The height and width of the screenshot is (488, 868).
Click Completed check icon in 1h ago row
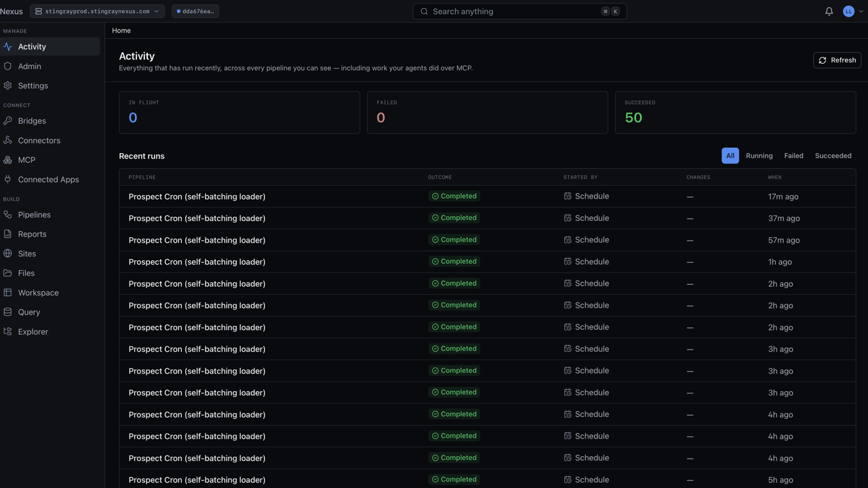click(x=435, y=261)
